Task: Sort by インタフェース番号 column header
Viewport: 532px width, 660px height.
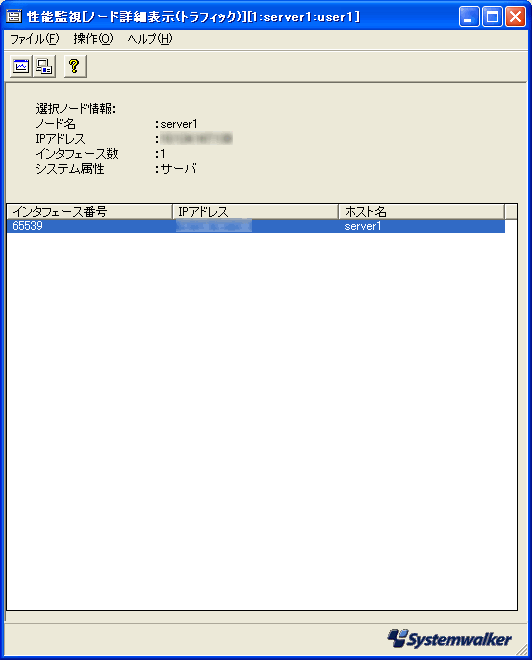Action: tap(90, 211)
